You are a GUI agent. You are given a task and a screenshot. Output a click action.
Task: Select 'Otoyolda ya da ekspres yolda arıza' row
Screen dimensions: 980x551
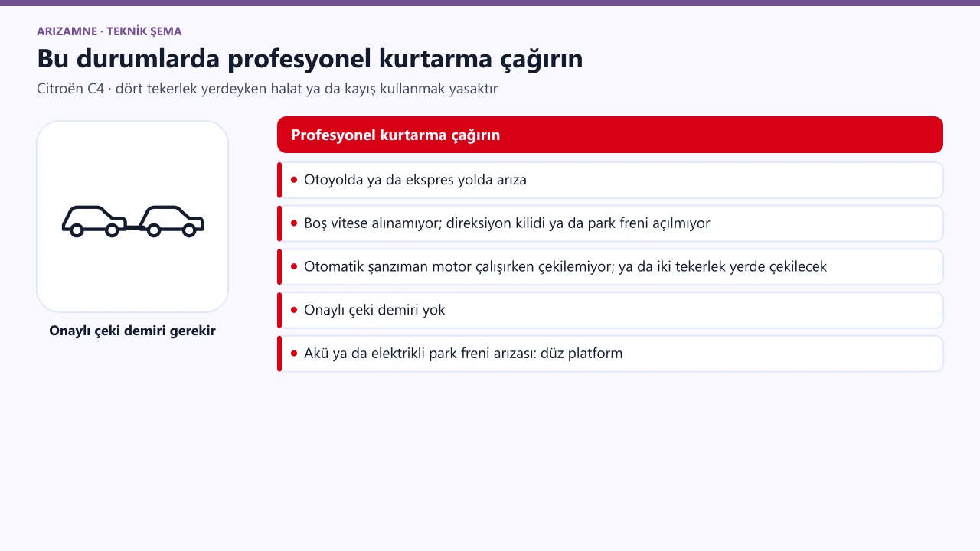point(610,180)
